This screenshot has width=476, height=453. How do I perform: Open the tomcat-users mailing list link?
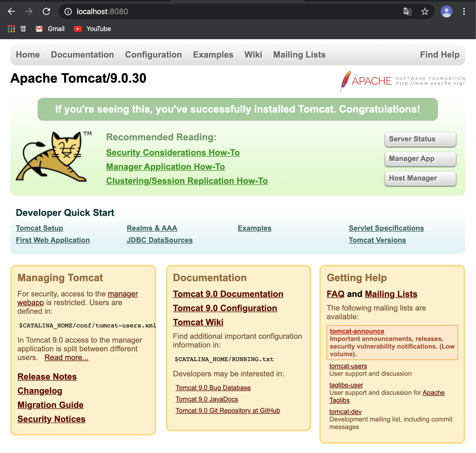click(x=348, y=366)
